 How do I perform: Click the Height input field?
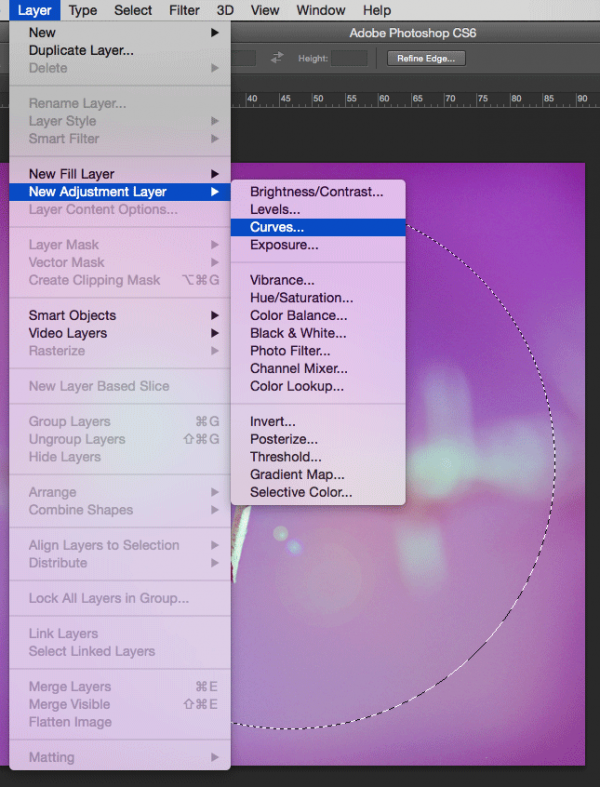[x=349, y=58]
